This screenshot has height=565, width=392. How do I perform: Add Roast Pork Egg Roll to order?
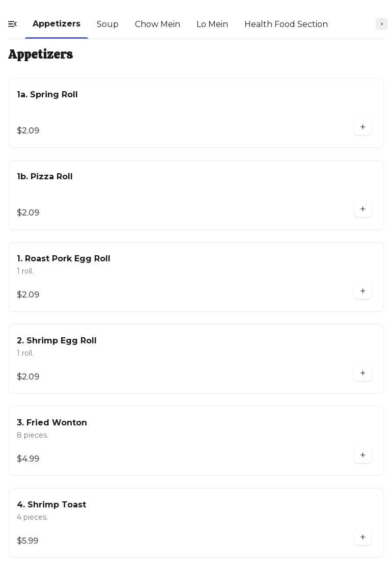click(362, 291)
